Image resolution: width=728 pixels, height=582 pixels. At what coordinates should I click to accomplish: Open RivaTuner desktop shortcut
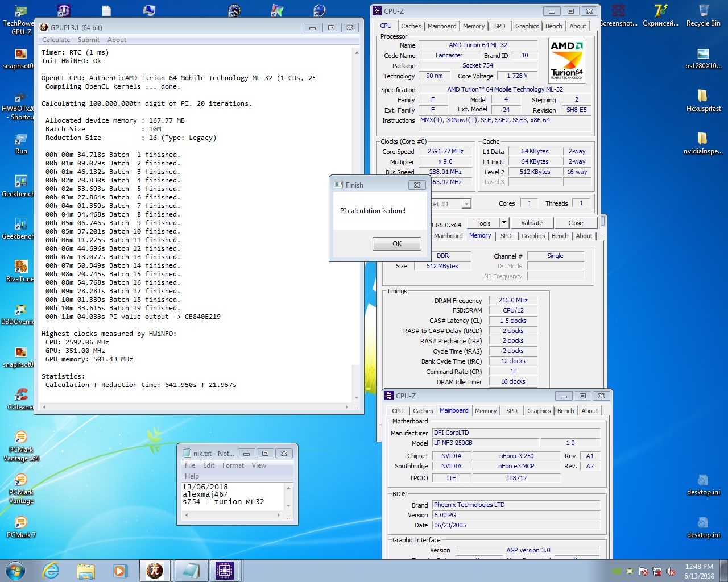click(x=20, y=271)
